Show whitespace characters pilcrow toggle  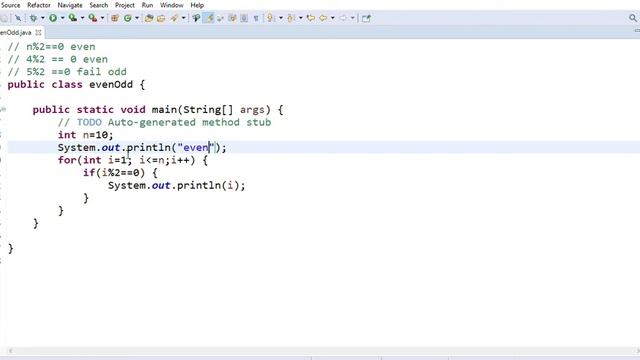coord(256,18)
